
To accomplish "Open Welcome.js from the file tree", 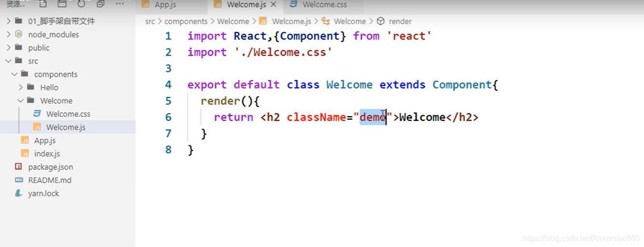I will tap(66, 127).
